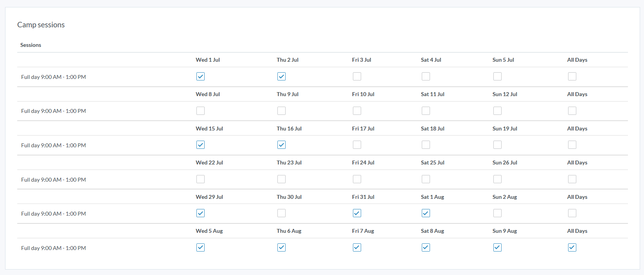Tick the Sat 11 Jul session checkbox
The image size is (644, 275).
[426, 111]
